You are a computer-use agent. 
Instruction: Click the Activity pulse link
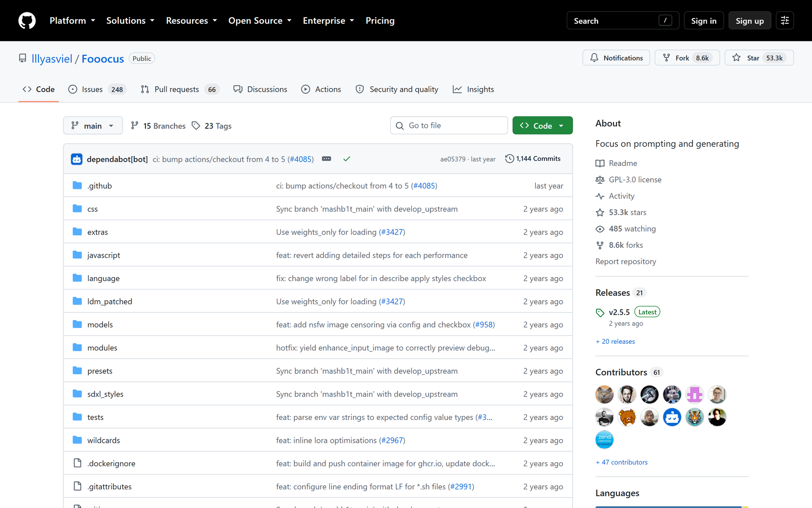point(615,196)
